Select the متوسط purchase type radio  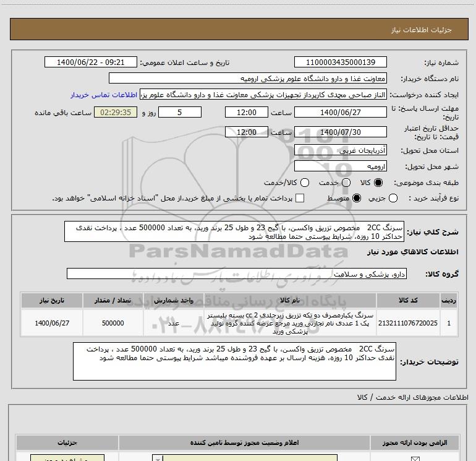(357, 198)
